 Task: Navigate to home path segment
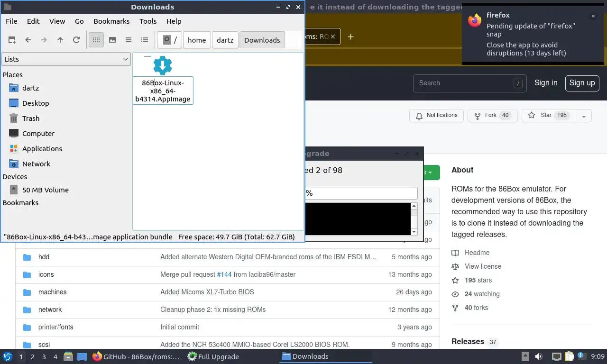tap(197, 40)
